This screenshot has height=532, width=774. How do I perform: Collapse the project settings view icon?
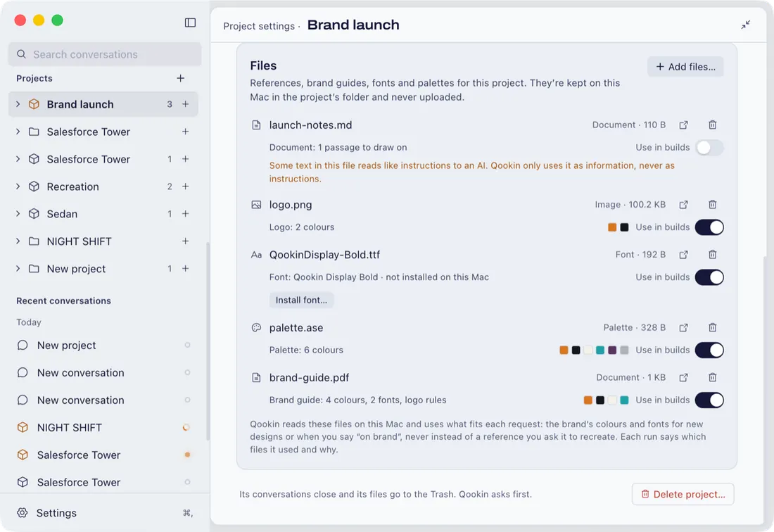tap(745, 25)
